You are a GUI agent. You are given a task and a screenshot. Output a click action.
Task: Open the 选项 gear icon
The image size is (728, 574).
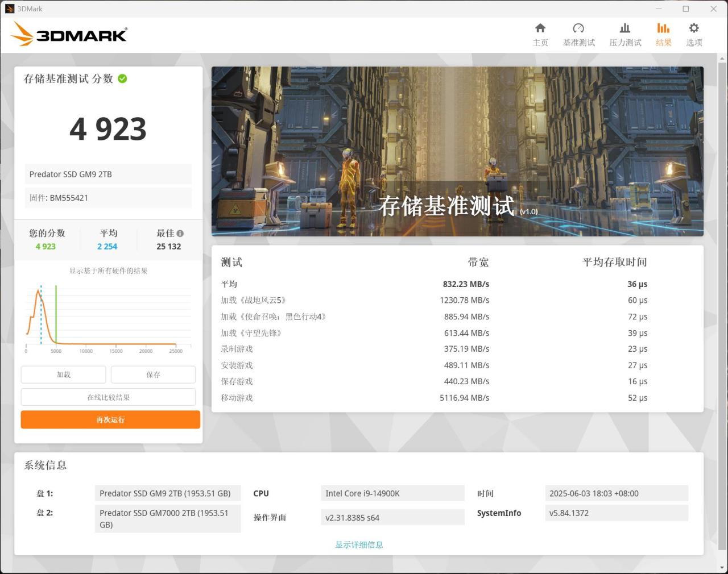pos(694,28)
